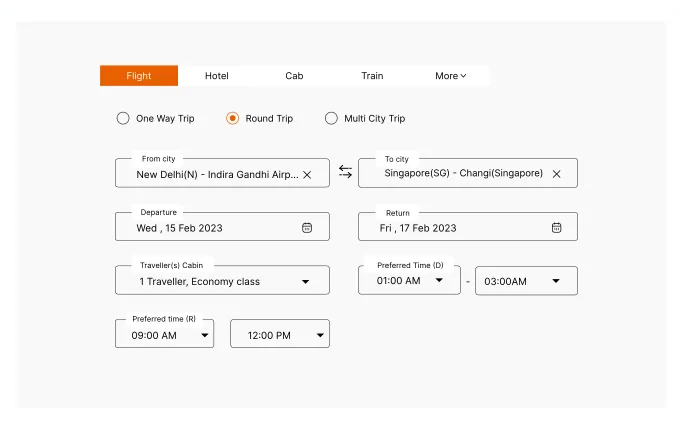Image resolution: width=682 pixels, height=431 pixels.
Task: Open Departure date calendar icon
Action: (307, 227)
